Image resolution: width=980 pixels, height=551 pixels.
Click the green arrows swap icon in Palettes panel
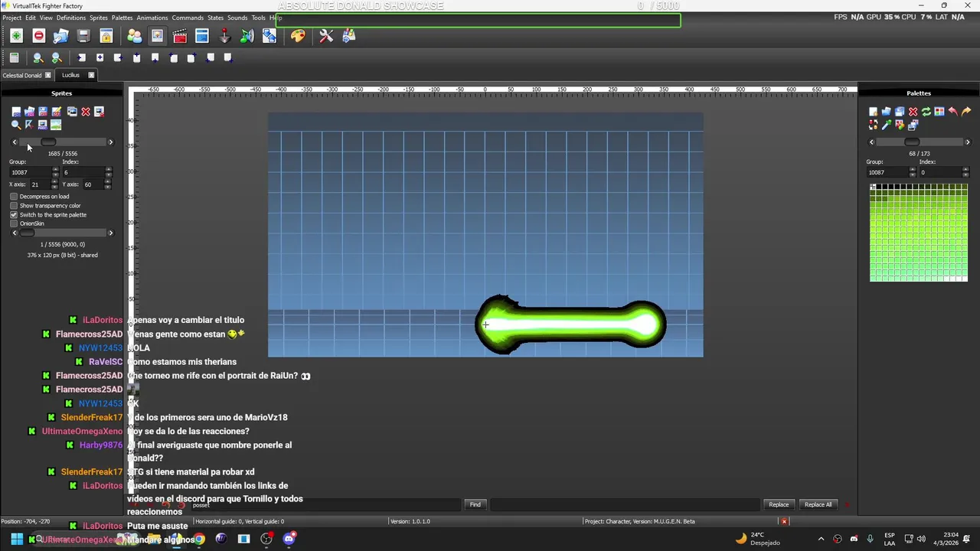pos(926,112)
